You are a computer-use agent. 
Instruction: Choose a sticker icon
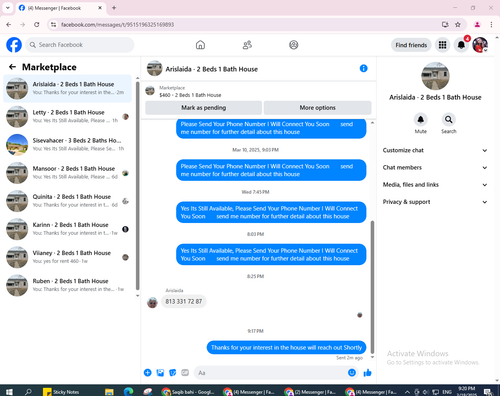(173, 373)
